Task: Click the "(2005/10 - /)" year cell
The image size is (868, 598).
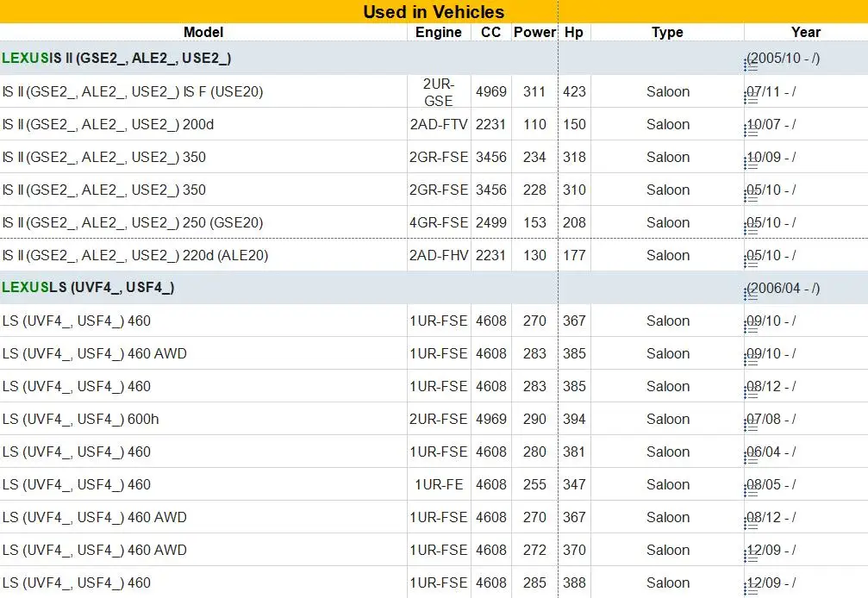Action: [783, 58]
